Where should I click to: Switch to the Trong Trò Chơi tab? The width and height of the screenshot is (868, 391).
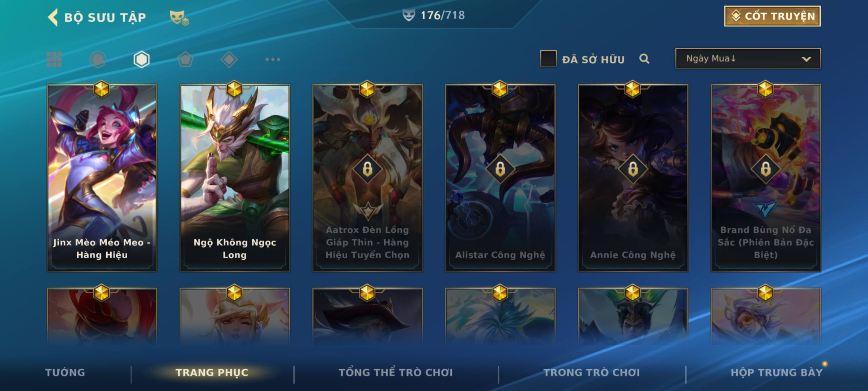pos(592,373)
